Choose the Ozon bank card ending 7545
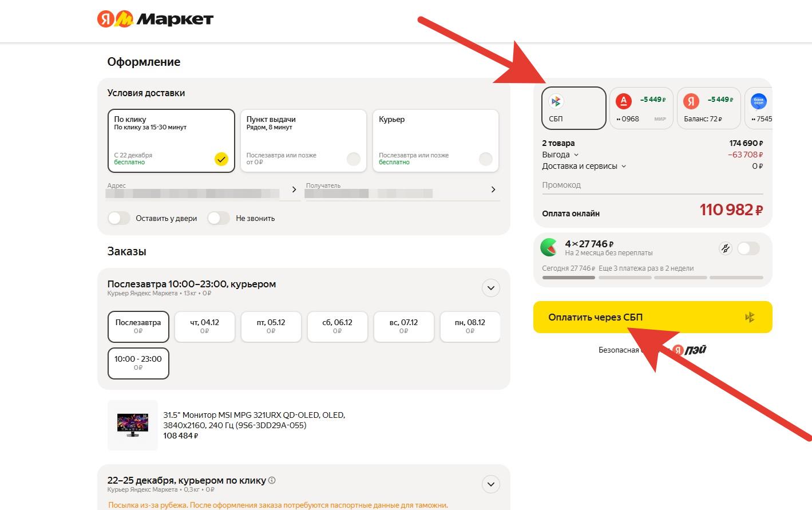This screenshot has width=812, height=510. point(759,108)
